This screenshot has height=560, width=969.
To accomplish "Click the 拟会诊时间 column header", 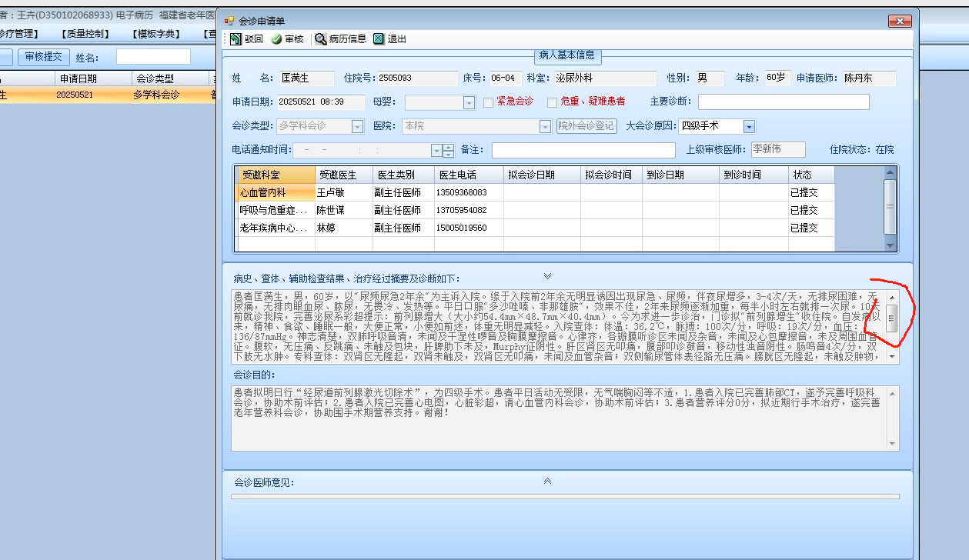I will (x=611, y=175).
